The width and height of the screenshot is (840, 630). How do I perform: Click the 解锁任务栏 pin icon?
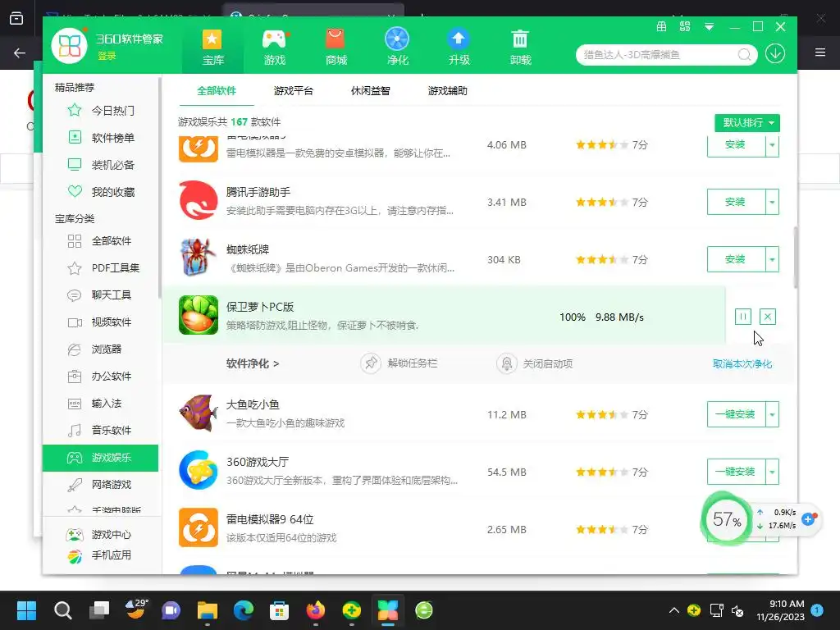point(370,363)
